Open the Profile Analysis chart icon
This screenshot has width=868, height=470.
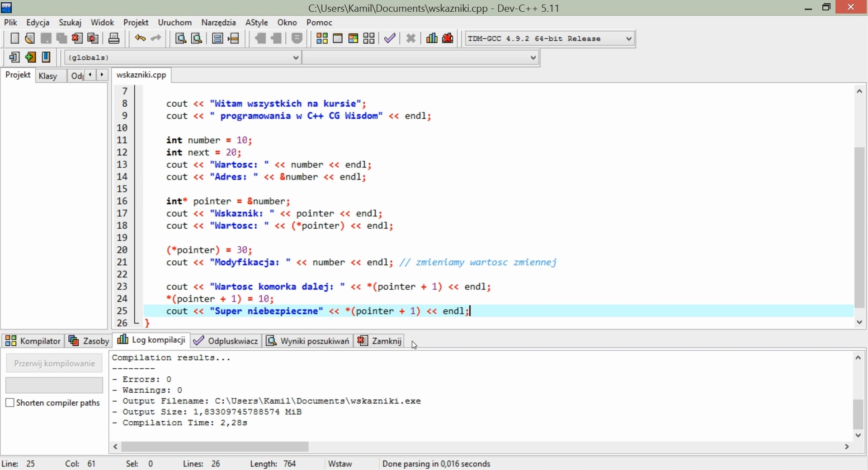coord(433,39)
